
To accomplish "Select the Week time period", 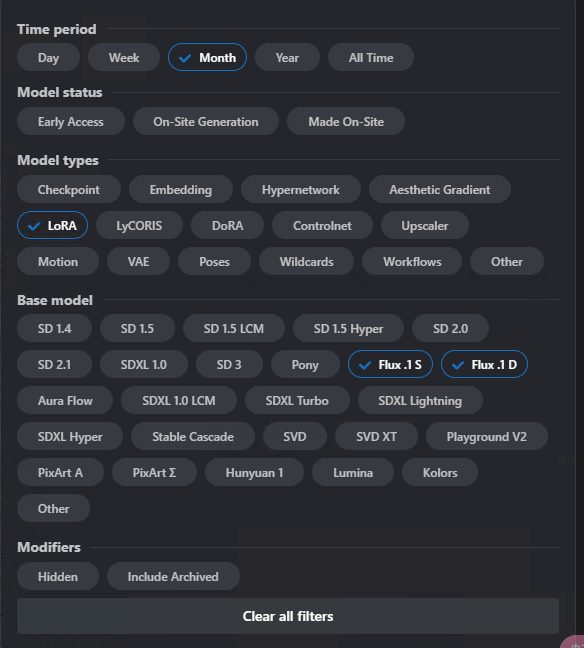I will 124,57.
